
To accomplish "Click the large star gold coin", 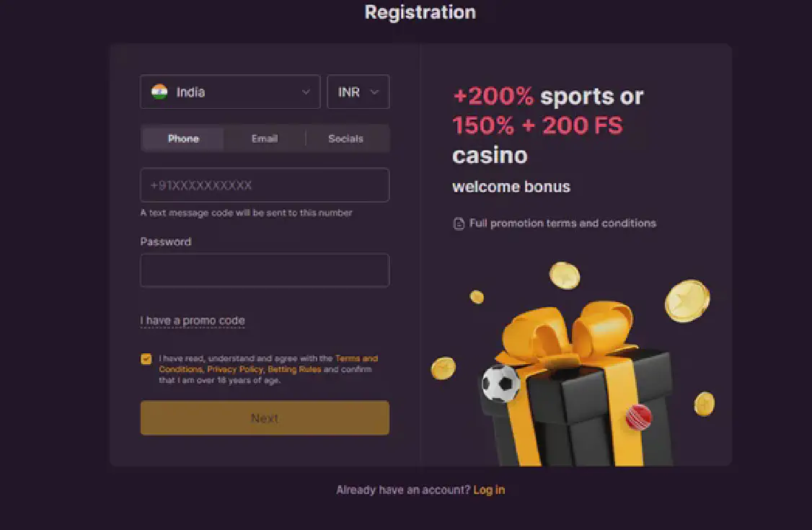I will point(687,301).
